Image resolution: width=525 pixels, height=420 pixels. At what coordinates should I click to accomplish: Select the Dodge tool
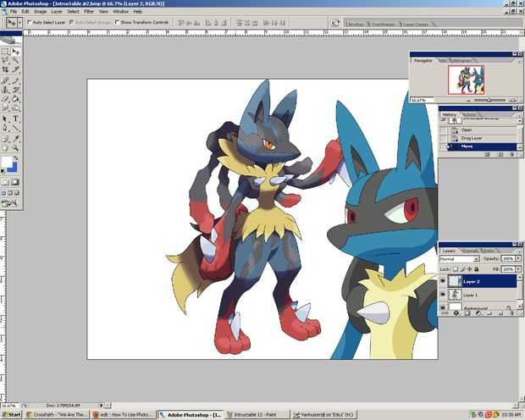click(15, 108)
